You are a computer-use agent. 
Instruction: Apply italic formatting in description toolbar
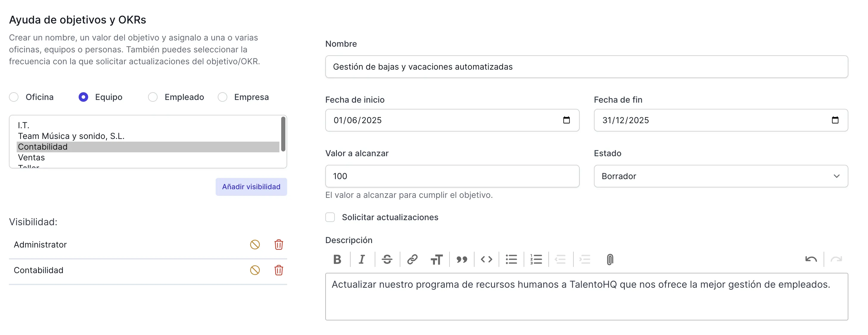[362, 259]
